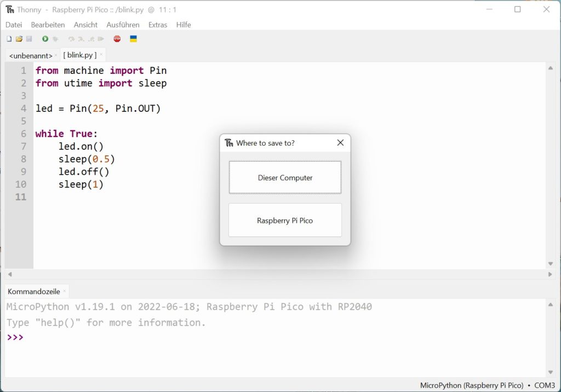Click the 'led = Pin(25, Pin.OUT)' line
The image size is (561, 392).
click(98, 108)
